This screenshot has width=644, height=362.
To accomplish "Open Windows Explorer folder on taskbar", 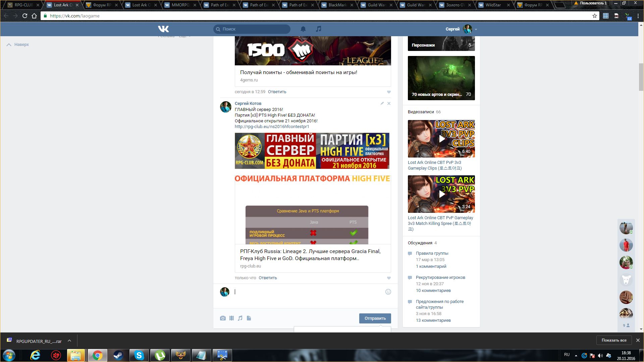I will pyautogui.click(x=76, y=355).
